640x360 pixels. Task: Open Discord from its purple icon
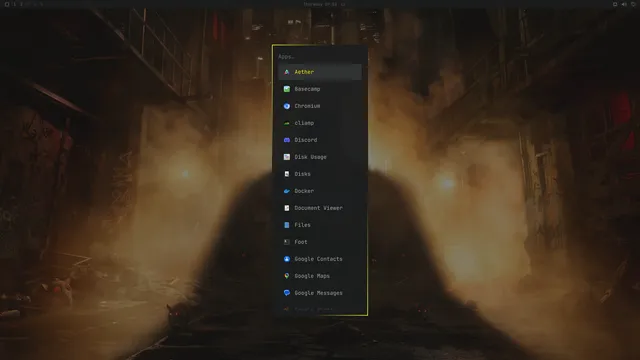(287, 140)
